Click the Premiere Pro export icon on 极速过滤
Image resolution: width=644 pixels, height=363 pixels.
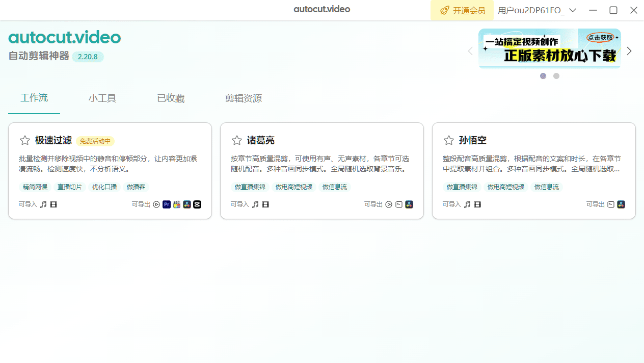tap(167, 204)
